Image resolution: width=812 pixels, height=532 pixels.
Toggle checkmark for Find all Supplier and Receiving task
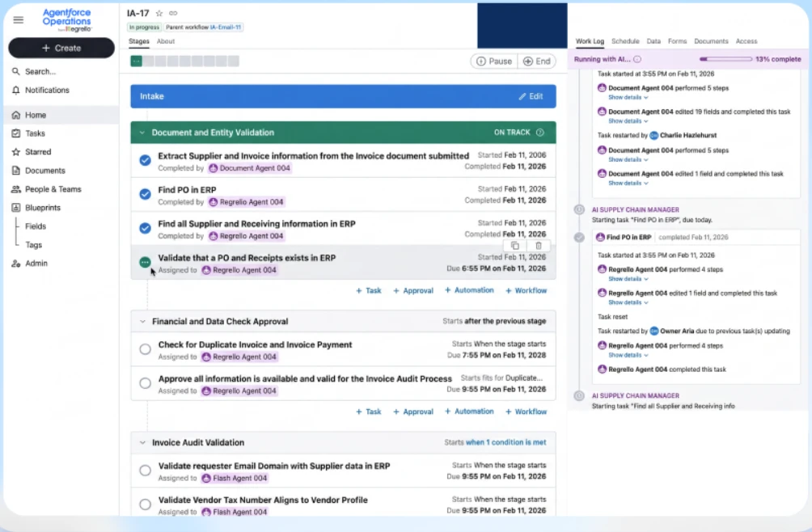(145, 228)
